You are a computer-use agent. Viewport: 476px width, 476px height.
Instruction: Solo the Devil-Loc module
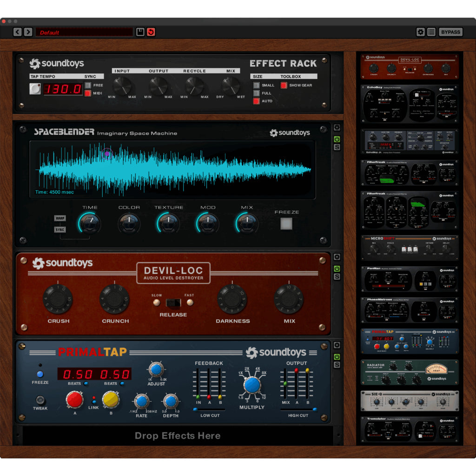pyautogui.click(x=337, y=277)
